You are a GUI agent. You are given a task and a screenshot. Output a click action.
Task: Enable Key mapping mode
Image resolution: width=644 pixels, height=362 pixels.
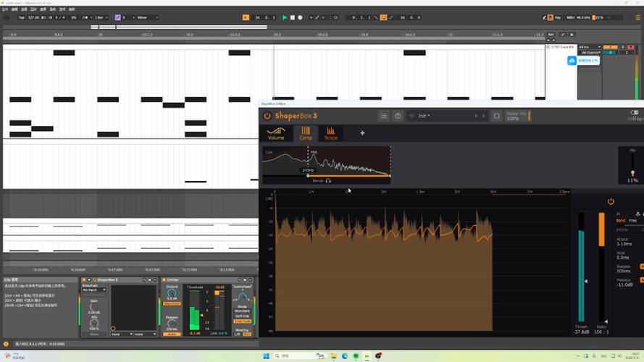(x=558, y=17)
